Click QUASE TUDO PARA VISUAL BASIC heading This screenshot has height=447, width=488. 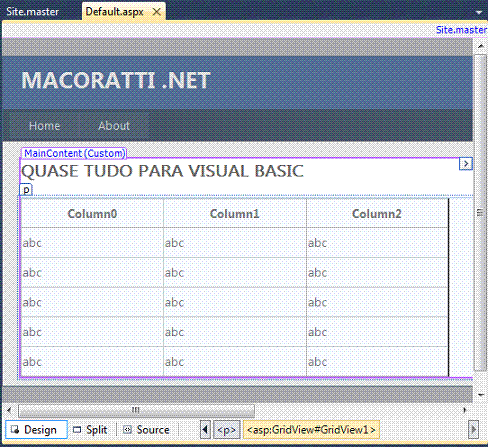(162, 171)
